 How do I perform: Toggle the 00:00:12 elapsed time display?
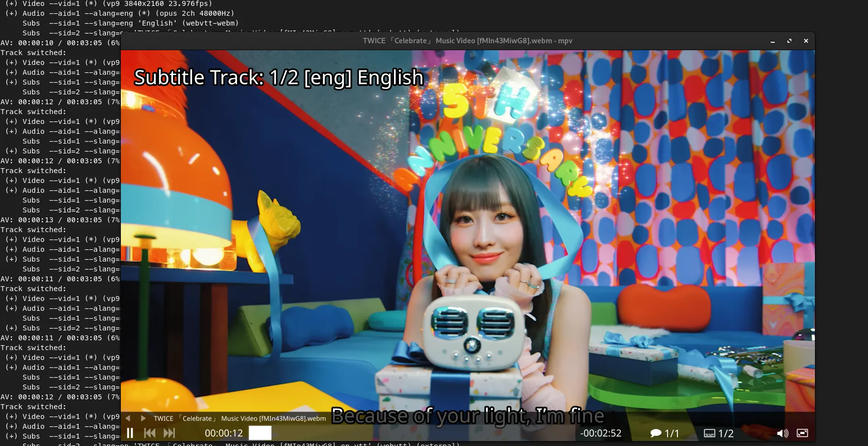224,433
